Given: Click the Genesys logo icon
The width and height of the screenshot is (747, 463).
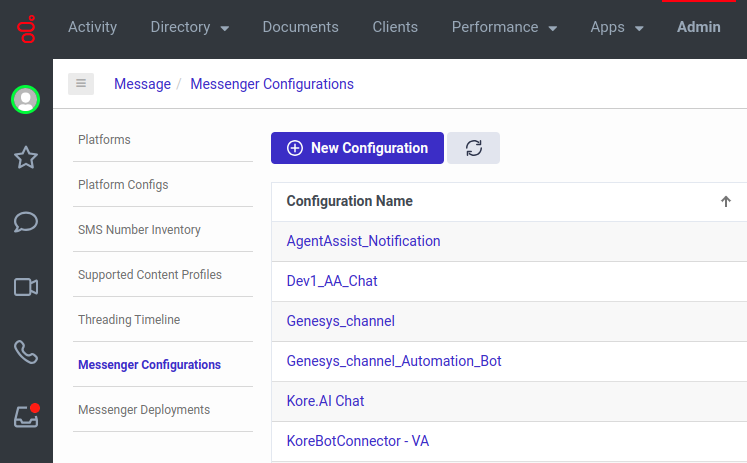Looking at the screenshot, I should coord(26,28).
